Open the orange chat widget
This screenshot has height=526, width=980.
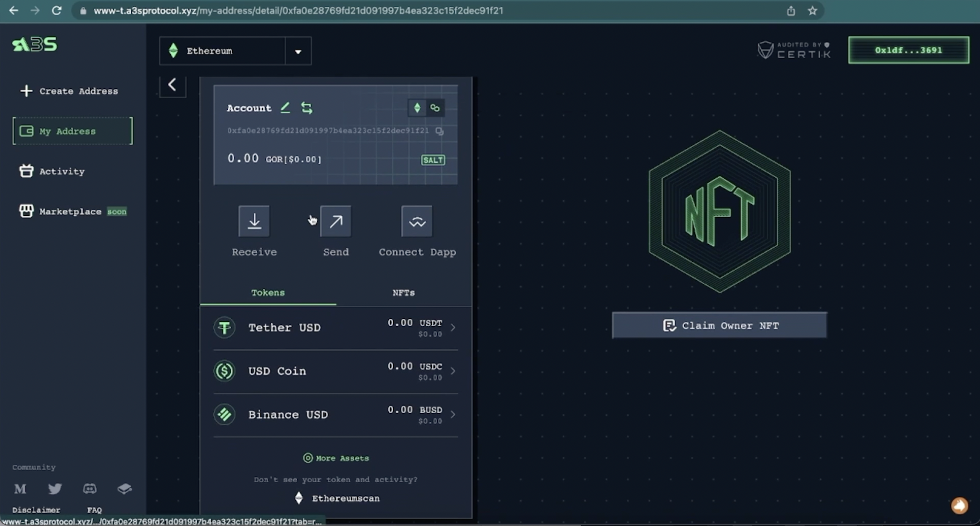click(x=959, y=505)
